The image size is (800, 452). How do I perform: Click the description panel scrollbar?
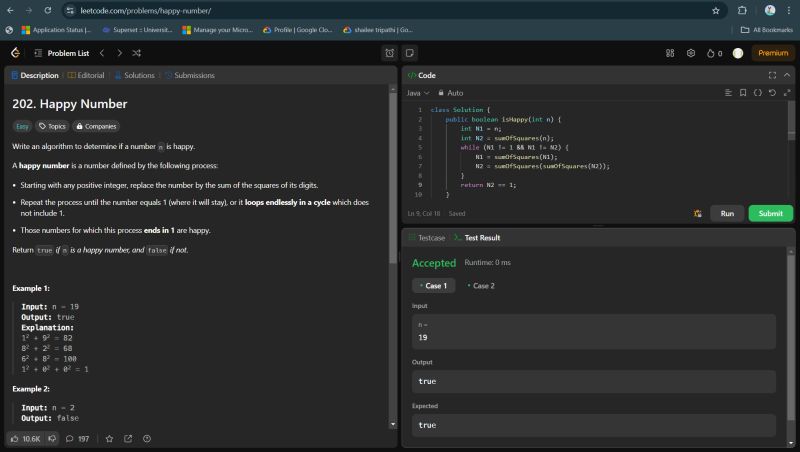pyautogui.click(x=392, y=179)
